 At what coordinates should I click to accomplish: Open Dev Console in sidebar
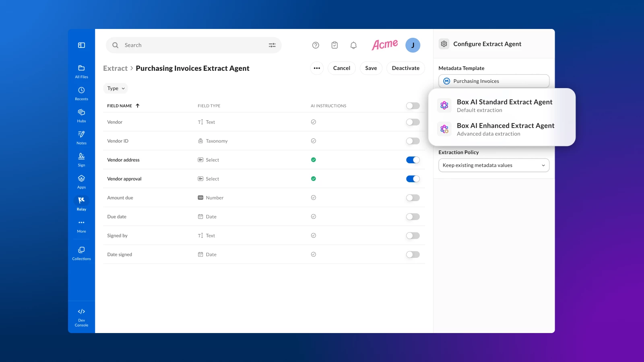tap(81, 317)
